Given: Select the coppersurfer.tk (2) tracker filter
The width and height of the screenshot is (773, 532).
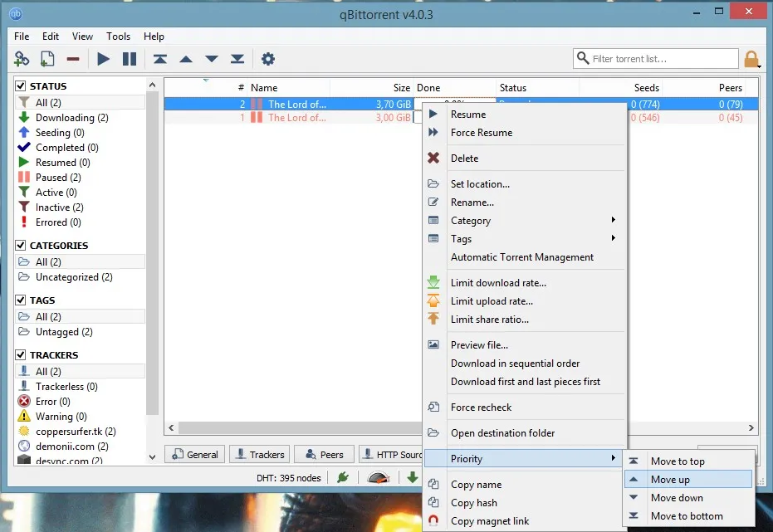Looking at the screenshot, I should 76,431.
